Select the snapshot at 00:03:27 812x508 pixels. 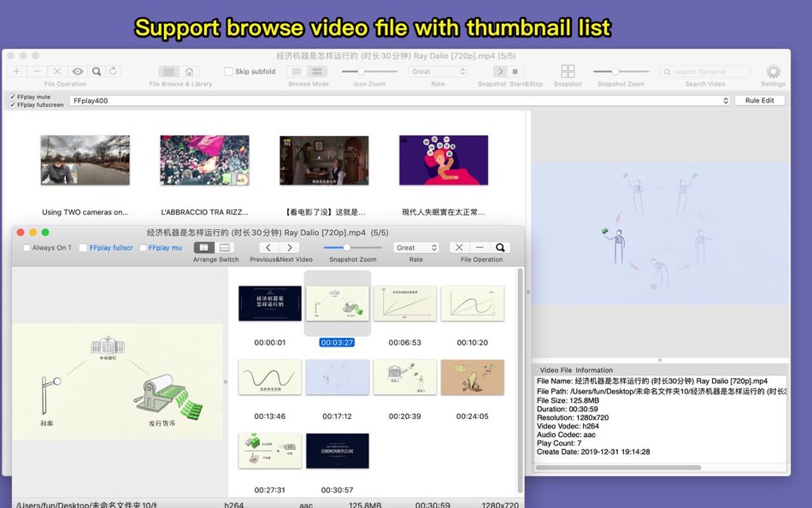337,304
